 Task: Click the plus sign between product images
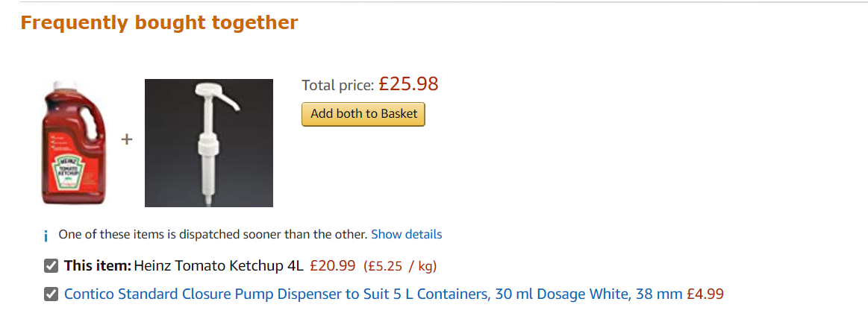coord(127,139)
